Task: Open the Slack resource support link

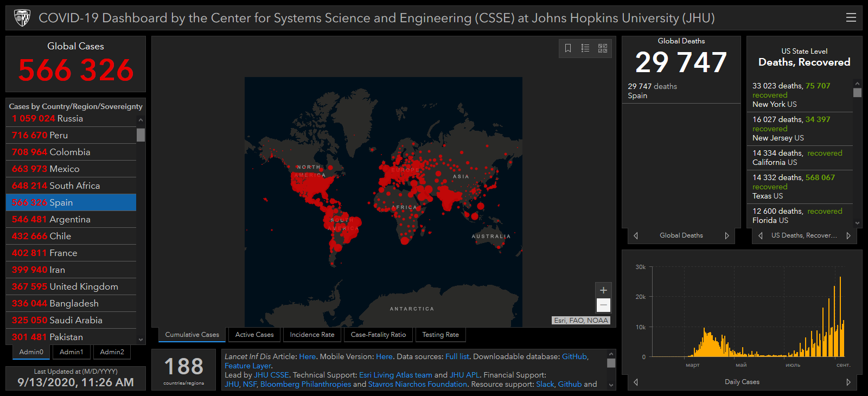Action: pos(545,384)
